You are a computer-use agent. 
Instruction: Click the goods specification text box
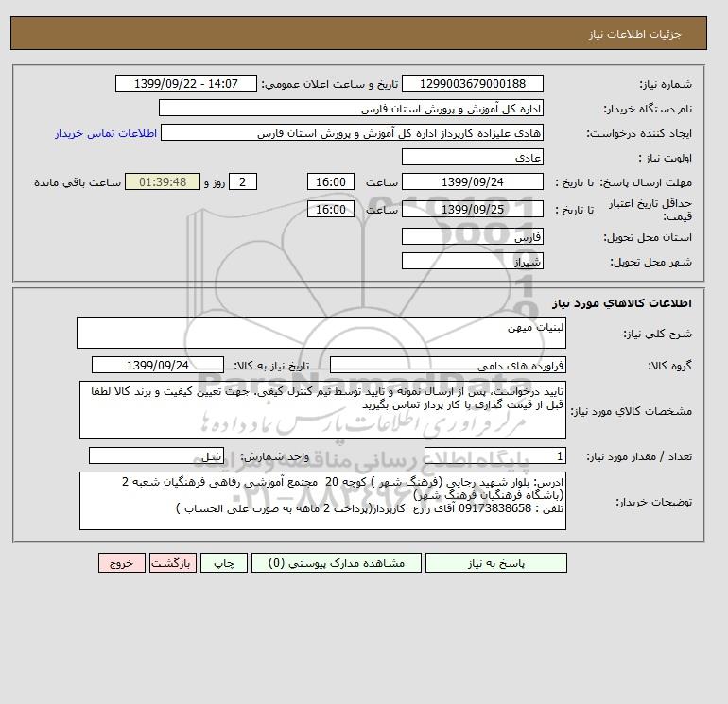322,410
